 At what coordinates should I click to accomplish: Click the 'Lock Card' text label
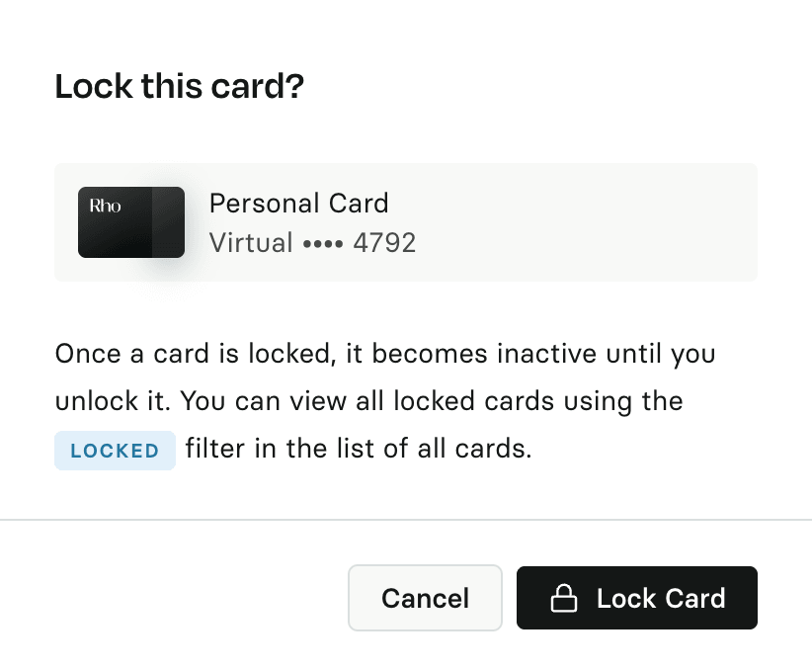(661, 599)
